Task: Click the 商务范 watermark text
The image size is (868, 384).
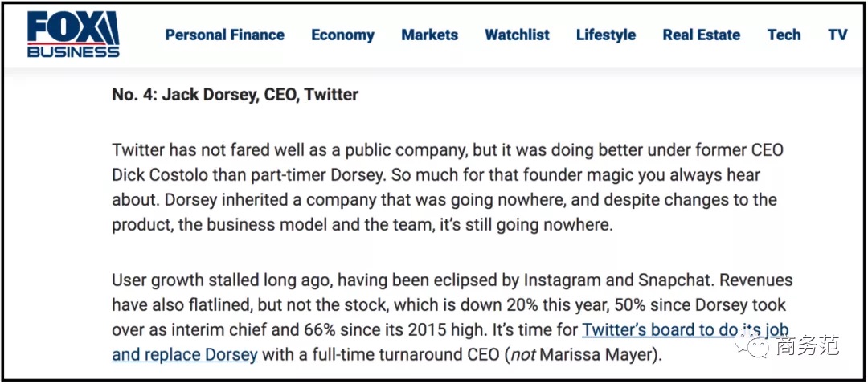Action: [807, 346]
